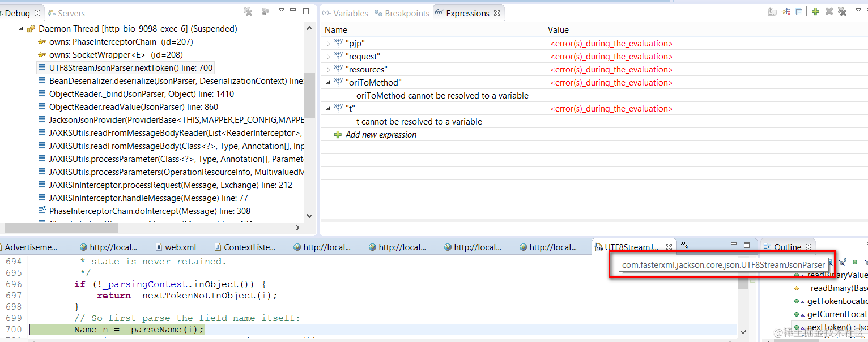Click Remove Selected Expression gray X icon
This screenshot has width=868, height=342.
click(x=829, y=11)
